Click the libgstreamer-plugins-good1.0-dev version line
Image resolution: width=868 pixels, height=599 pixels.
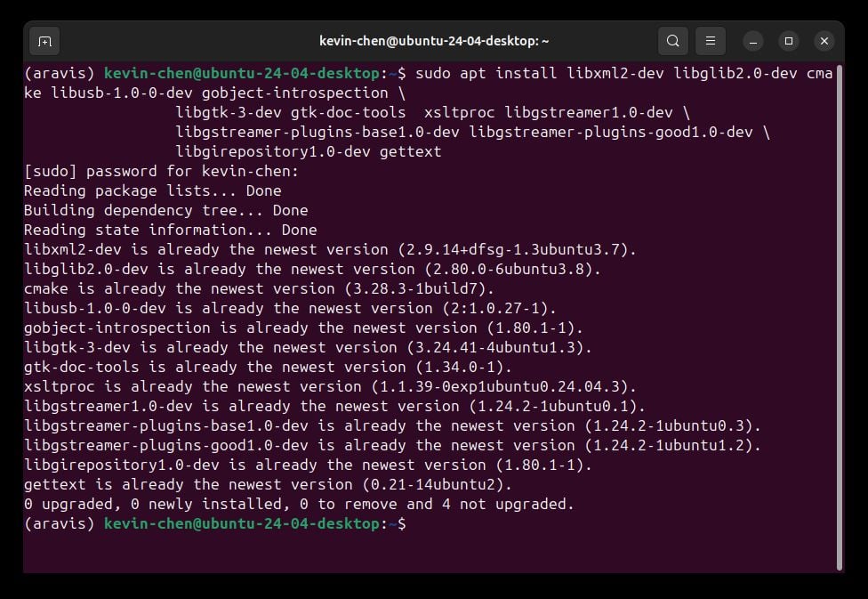coord(392,446)
